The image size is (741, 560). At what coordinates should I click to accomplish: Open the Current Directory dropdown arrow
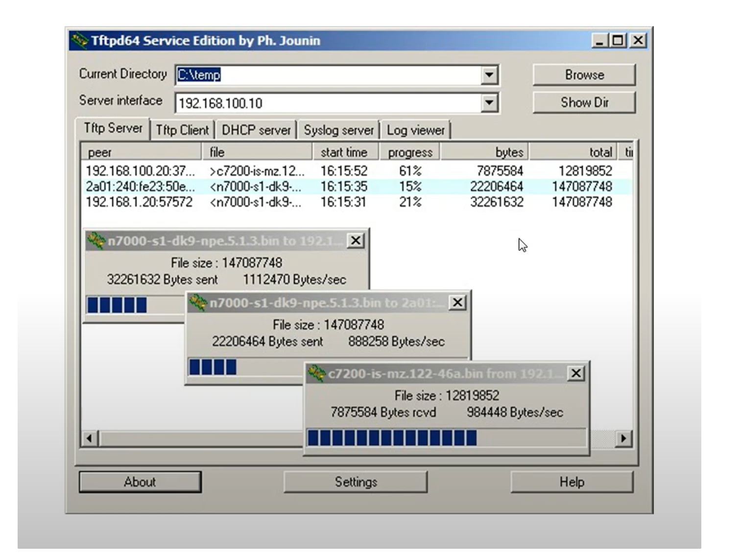[x=489, y=75]
